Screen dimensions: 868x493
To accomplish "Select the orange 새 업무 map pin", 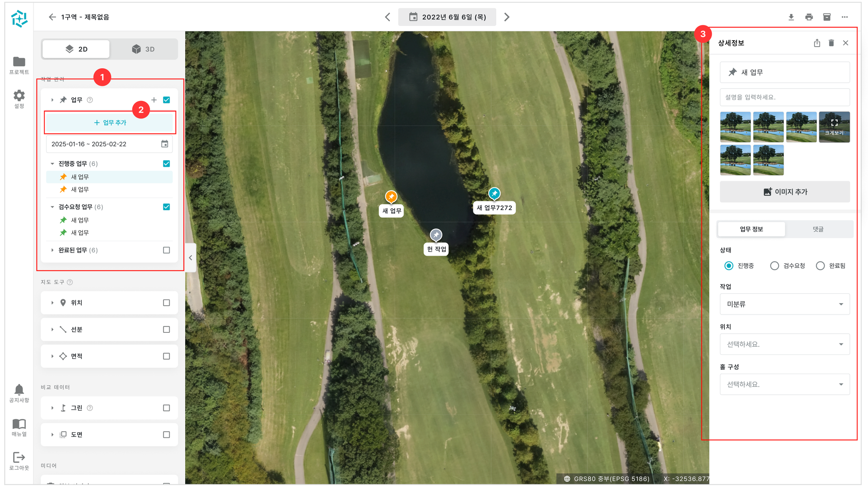I will coord(391,197).
